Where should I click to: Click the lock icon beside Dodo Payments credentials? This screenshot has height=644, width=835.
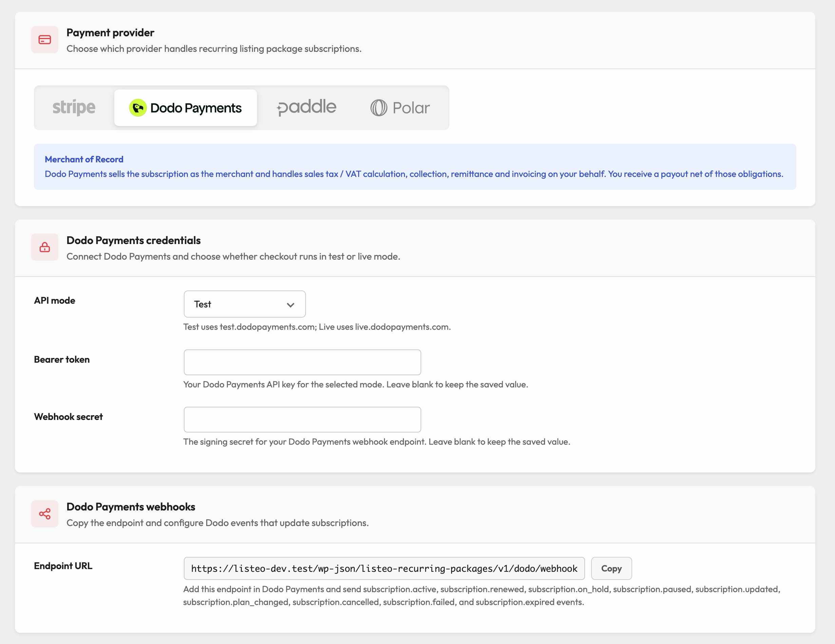[45, 247]
